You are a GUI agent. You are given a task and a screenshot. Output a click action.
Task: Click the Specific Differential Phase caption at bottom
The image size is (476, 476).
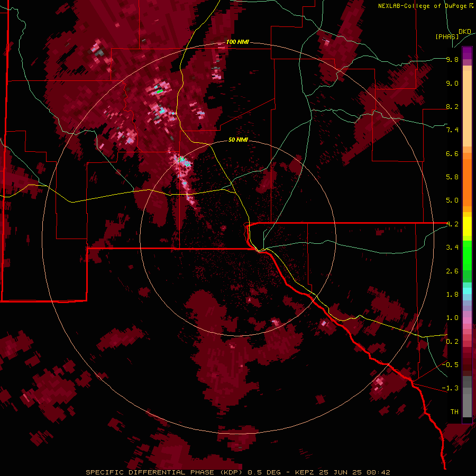(x=237, y=472)
